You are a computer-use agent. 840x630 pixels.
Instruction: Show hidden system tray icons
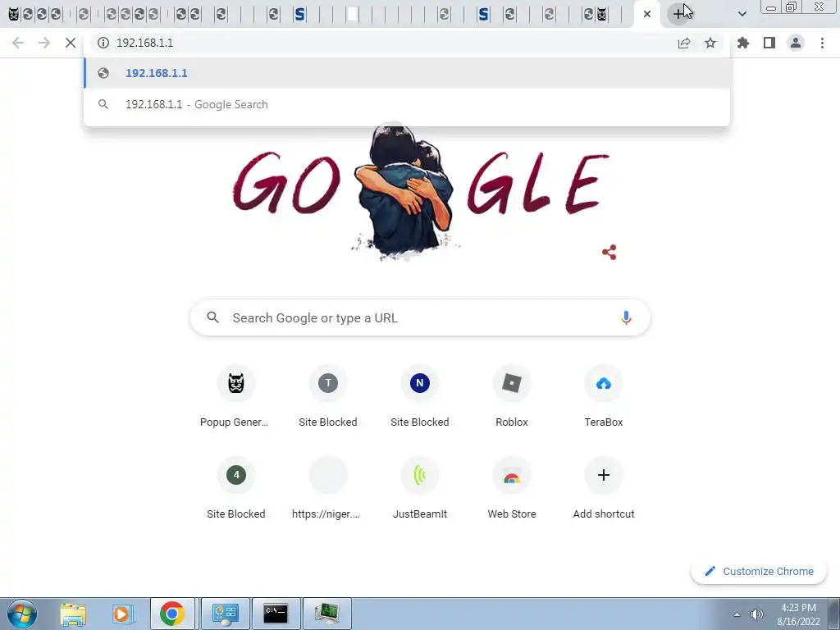(x=737, y=614)
